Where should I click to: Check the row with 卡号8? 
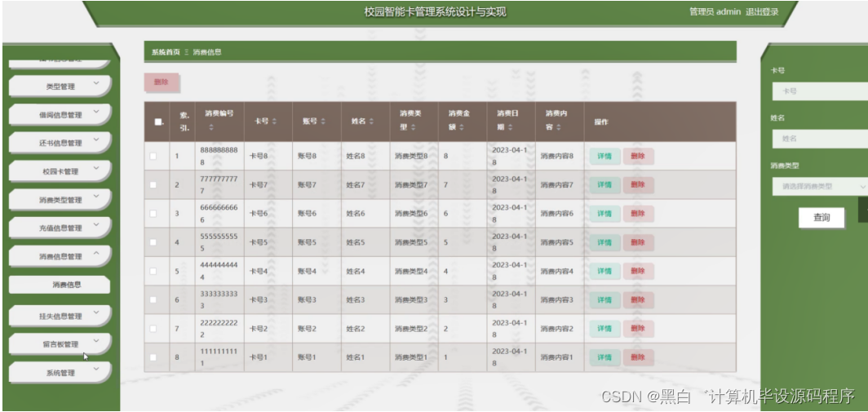pos(153,156)
